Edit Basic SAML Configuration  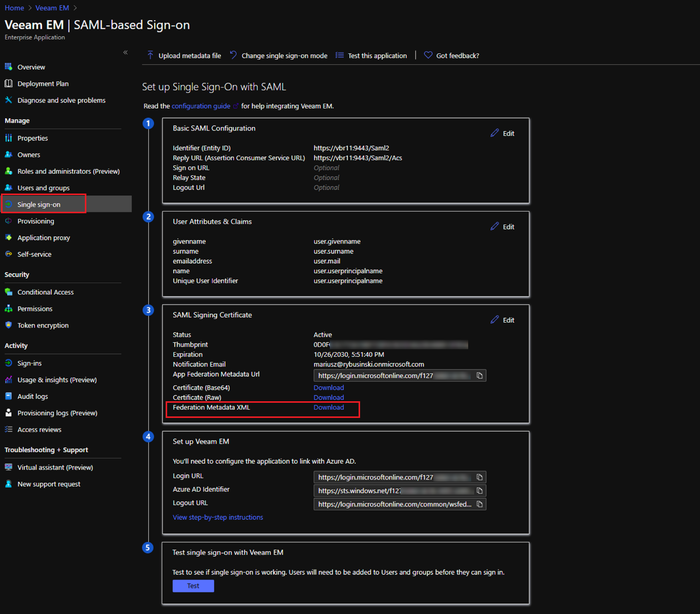[x=503, y=133]
